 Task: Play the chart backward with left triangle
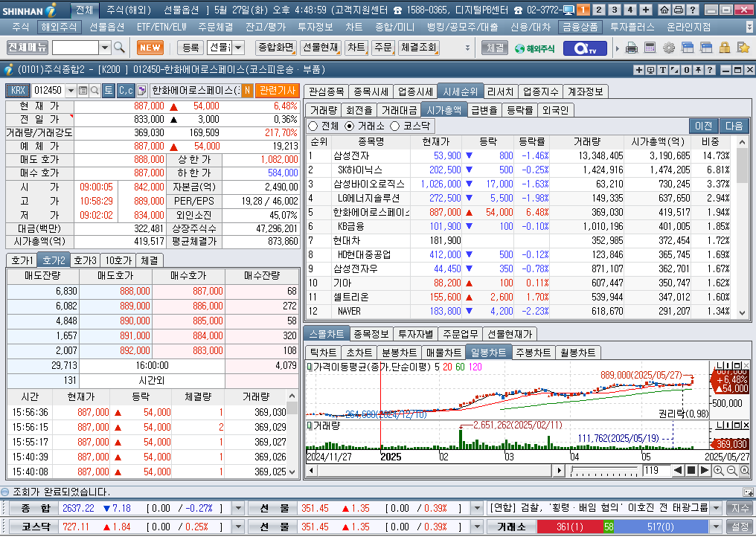[x=677, y=470]
